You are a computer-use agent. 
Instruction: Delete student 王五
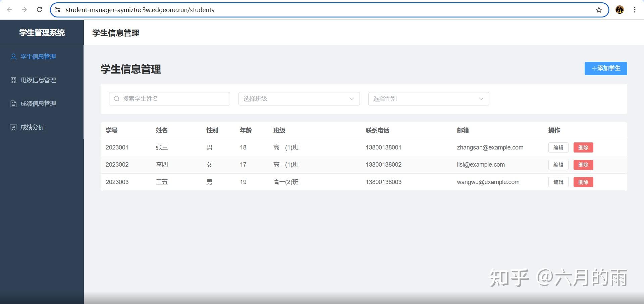point(583,182)
